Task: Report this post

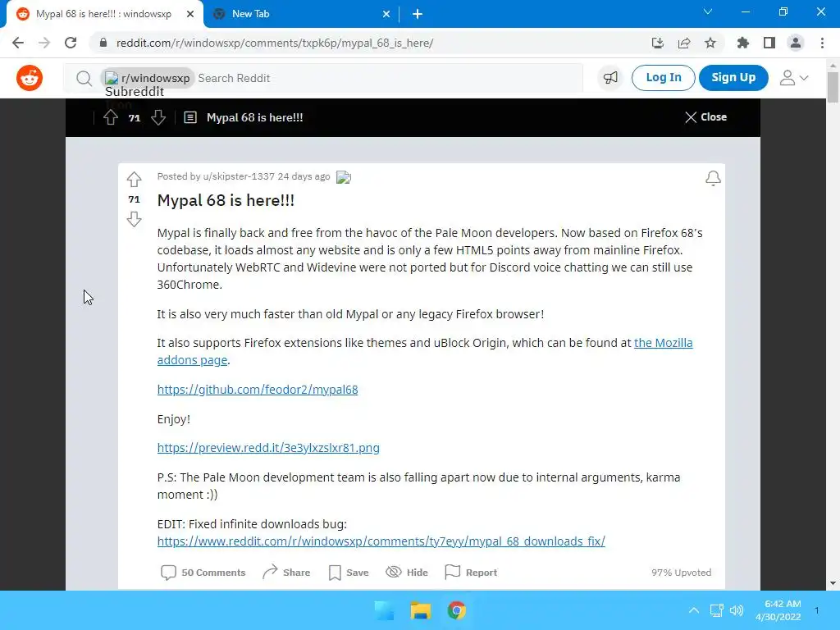Action: click(x=471, y=572)
